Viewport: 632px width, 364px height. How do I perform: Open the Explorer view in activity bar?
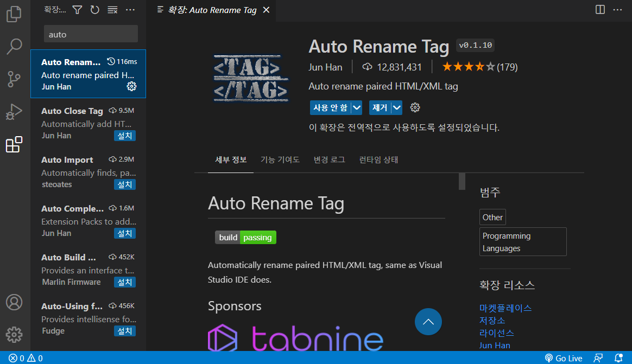coord(14,14)
